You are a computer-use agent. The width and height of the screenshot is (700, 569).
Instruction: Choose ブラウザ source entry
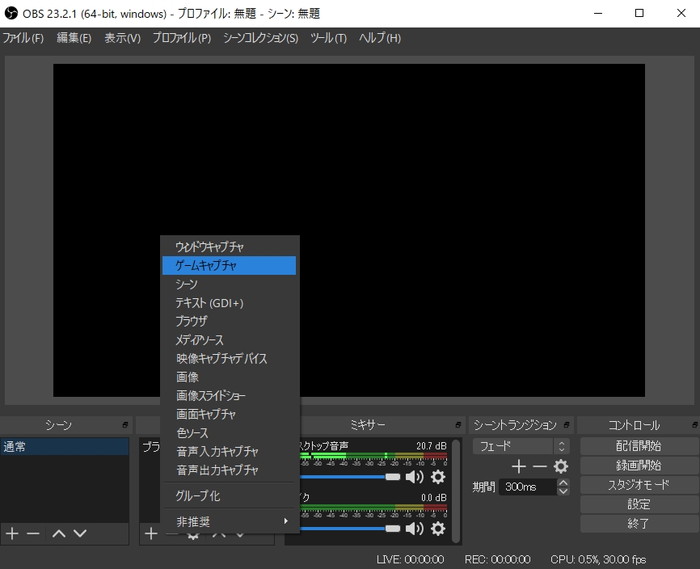pyautogui.click(x=230, y=321)
